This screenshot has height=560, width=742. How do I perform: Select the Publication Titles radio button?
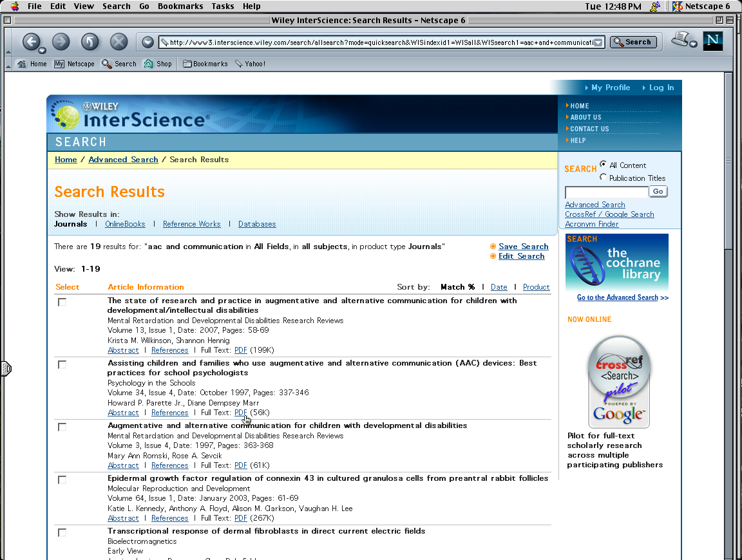pos(603,177)
